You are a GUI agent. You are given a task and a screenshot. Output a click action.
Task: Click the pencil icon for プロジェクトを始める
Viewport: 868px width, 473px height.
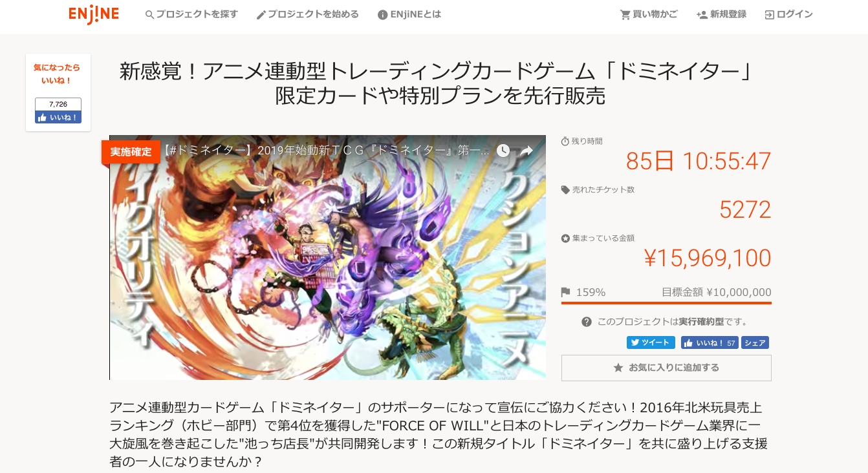pyautogui.click(x=261, y=15)
